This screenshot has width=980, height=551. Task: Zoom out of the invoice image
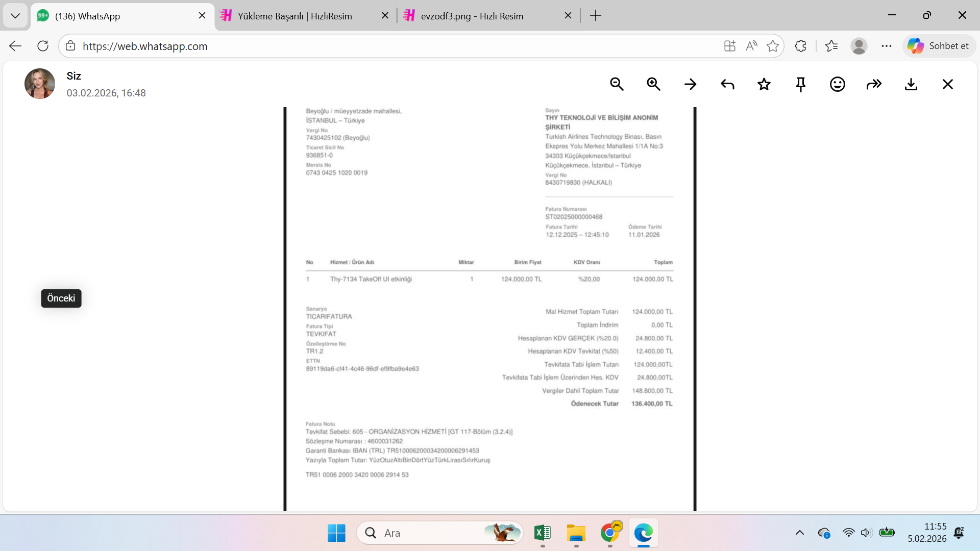click(617, 84)
